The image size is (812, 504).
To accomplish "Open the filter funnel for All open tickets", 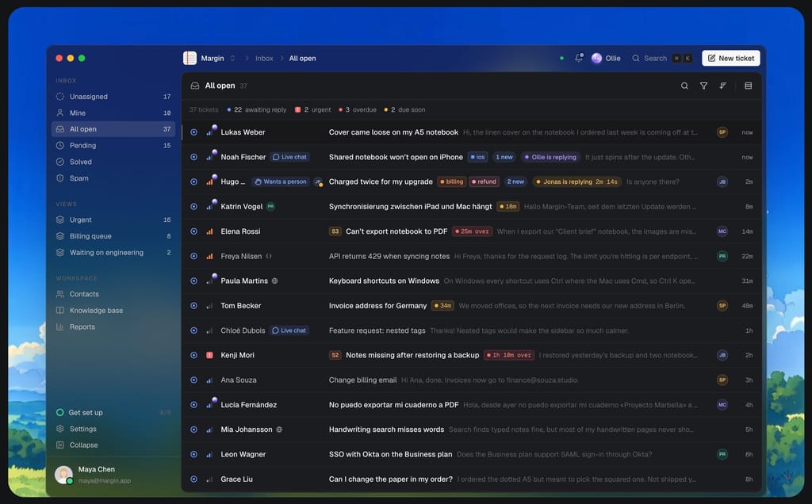I will click(x=703, y=86).
